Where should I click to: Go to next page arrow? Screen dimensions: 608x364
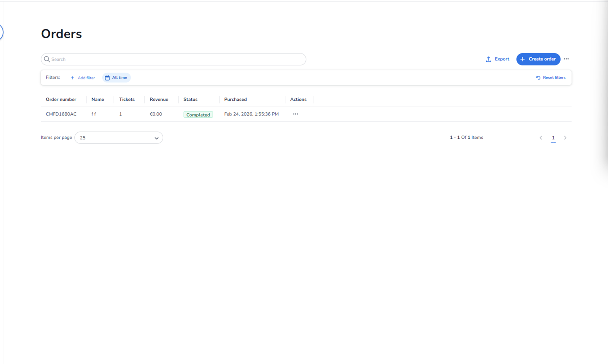[x=565, y=138]
